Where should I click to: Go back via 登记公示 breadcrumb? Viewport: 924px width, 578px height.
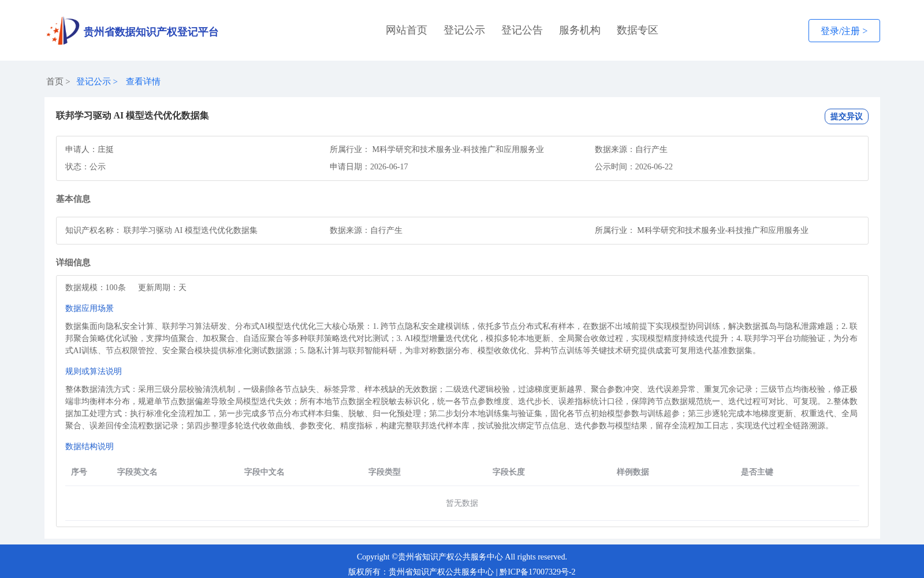pyautogui.click(x=94, y=81)
